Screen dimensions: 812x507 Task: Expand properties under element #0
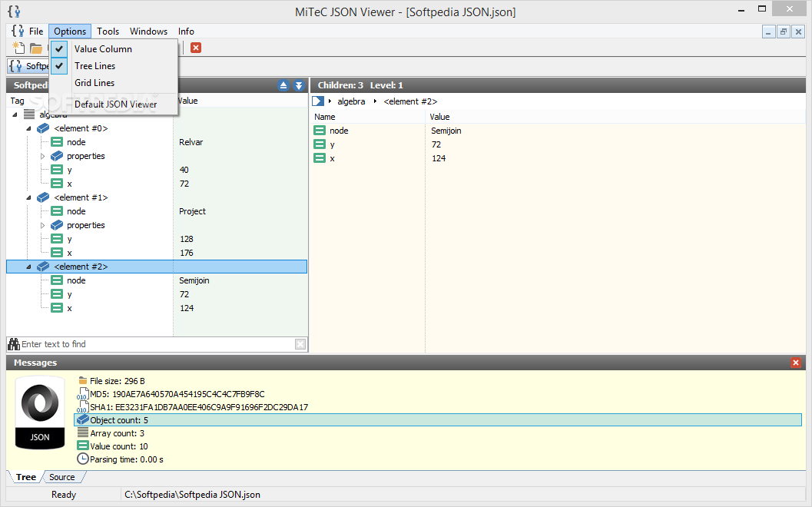42,156
